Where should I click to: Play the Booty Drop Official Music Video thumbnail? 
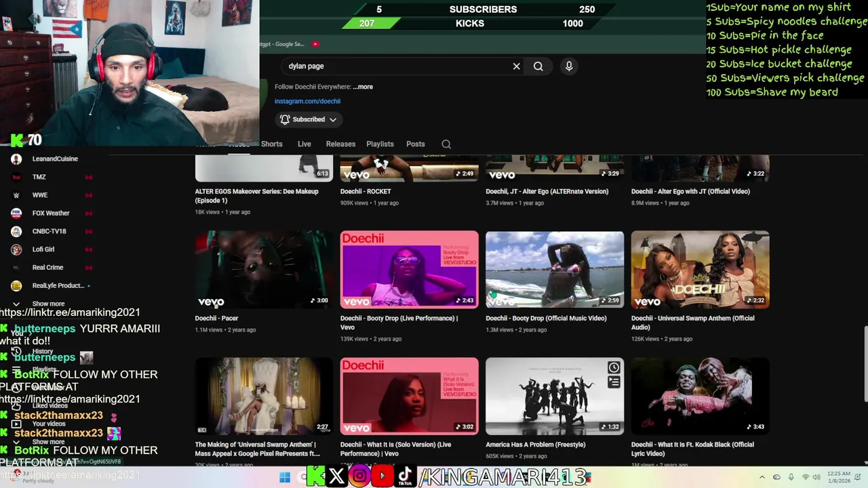tap(555, 270)
